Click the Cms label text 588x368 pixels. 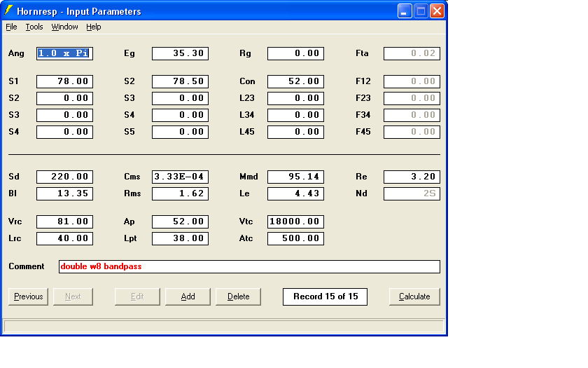tap(132, 177)
